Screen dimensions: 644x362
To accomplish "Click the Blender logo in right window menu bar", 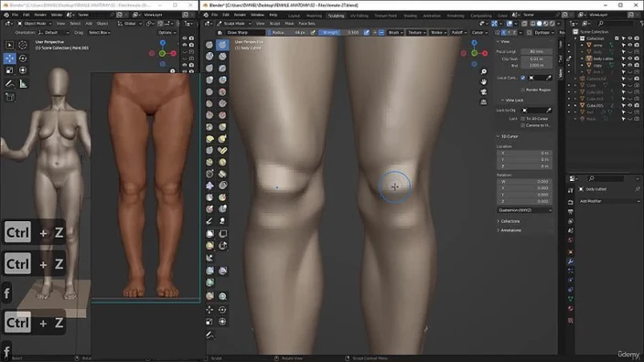I will [x=206, y=15].
